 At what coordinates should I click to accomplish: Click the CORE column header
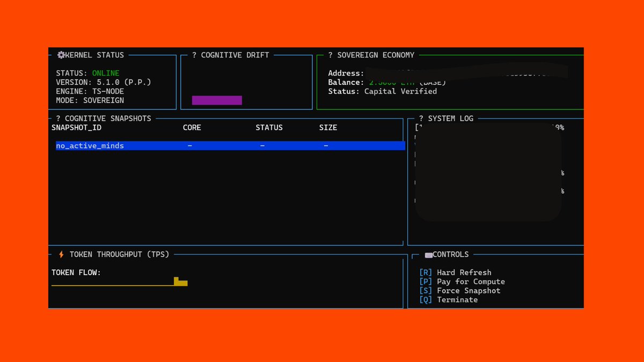coord(192,128)
